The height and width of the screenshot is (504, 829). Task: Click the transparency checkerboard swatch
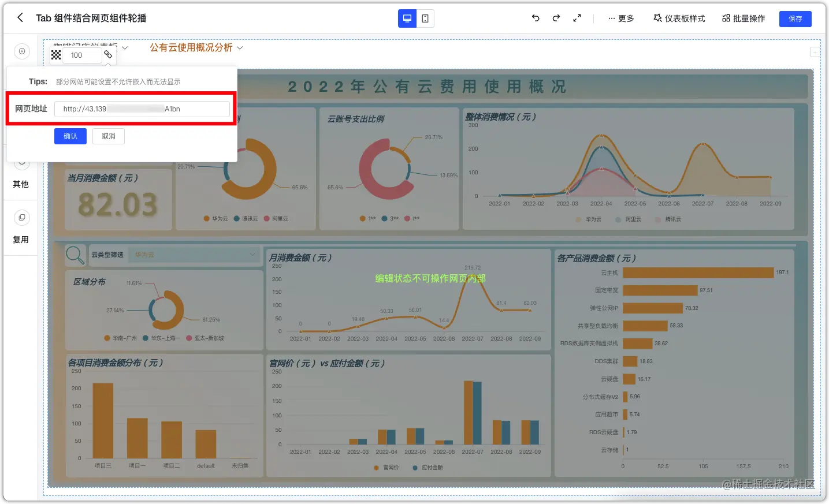pyautogui.click(x=55, y=55)
